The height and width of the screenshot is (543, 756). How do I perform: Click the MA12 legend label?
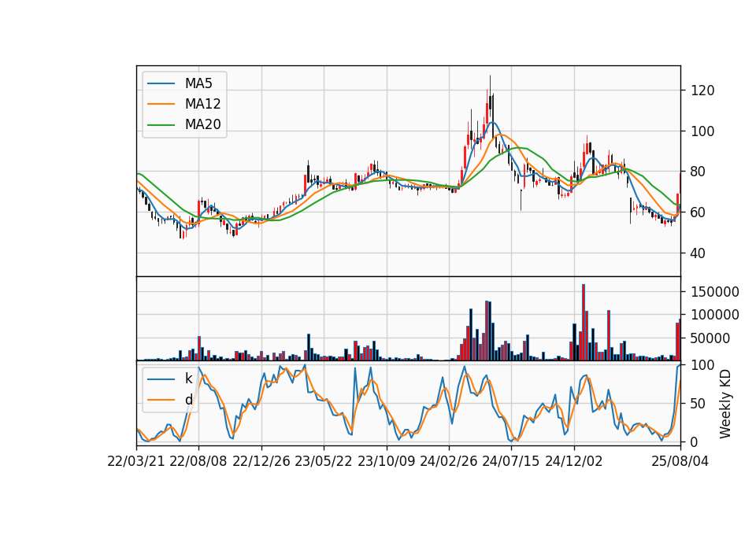(x=202, y=104)
